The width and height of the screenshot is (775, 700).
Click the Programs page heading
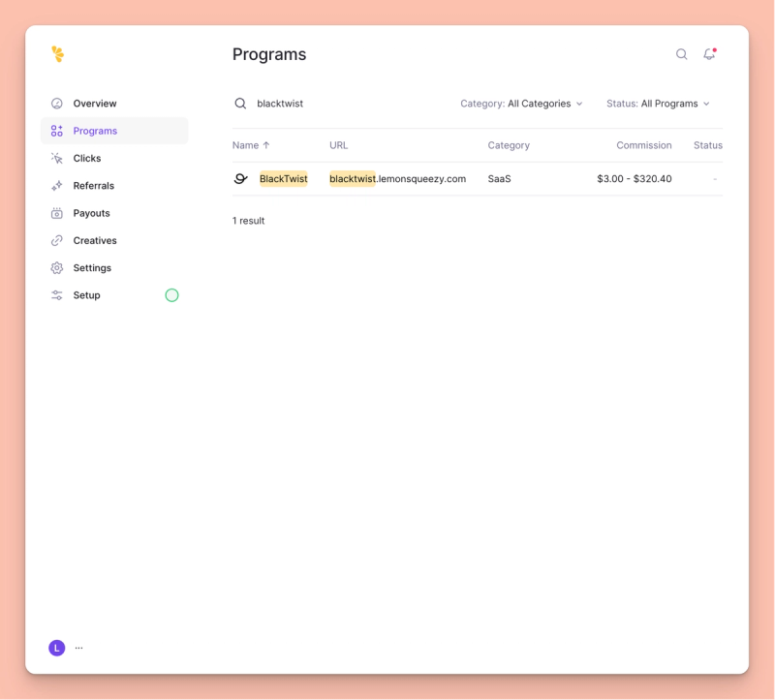pos(269,54)
